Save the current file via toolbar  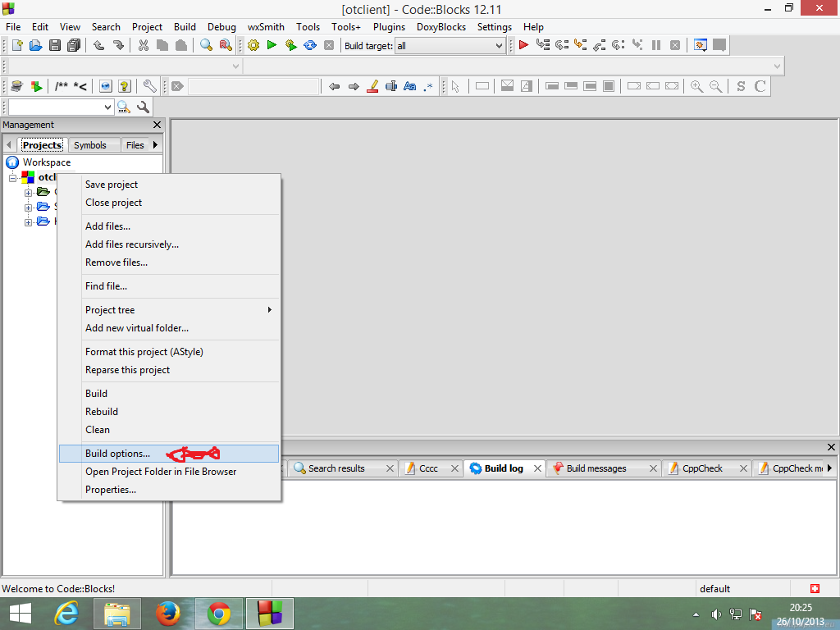coord(55,46)
